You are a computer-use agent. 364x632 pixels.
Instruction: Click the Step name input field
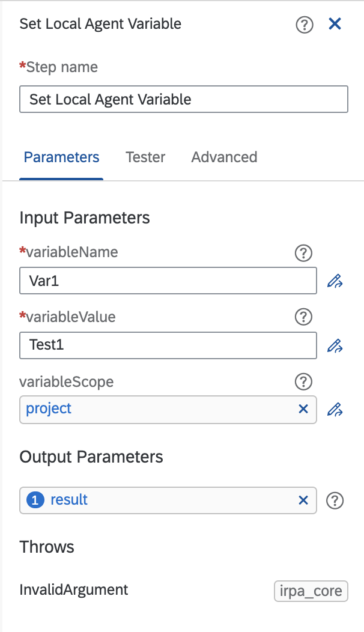click(x=183, y=99)
